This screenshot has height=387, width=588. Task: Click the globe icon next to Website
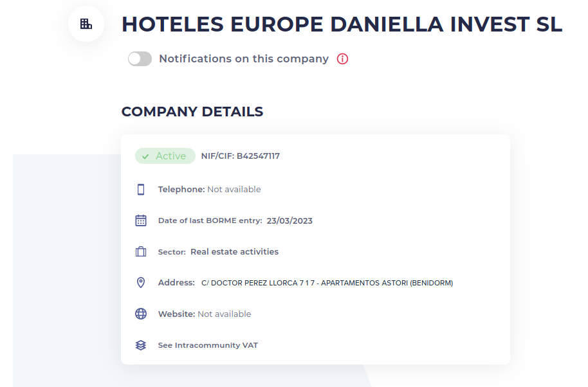(x=140, y=314)
